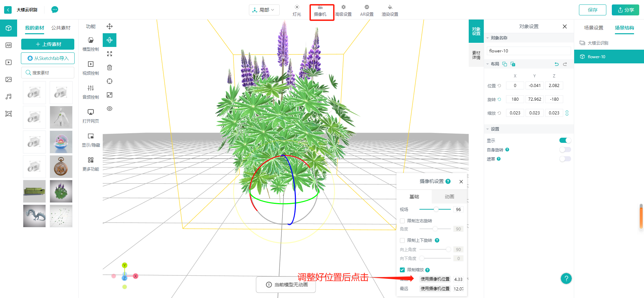Switch to the 公共素材 tab
Image resolution: width=644 pixels, height=298 pixels.
pyautogui.click(x=61, y=28)
